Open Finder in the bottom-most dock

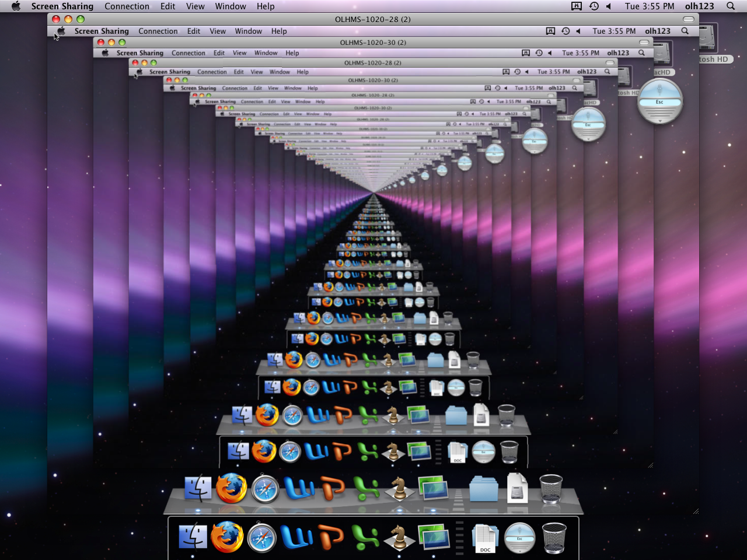pyautogui.click(x=193, y=537)
